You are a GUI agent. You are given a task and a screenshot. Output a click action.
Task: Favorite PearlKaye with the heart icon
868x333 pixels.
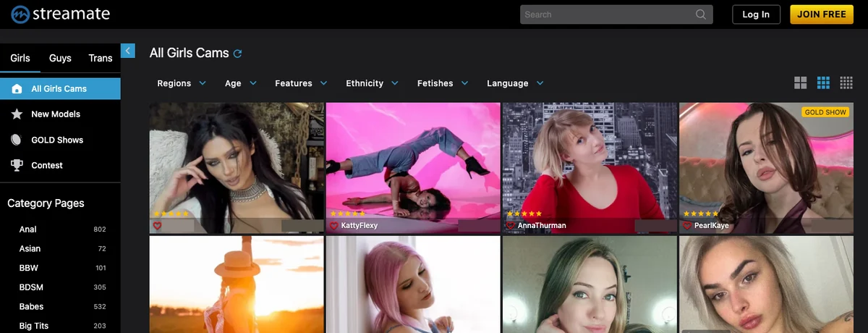686,226
